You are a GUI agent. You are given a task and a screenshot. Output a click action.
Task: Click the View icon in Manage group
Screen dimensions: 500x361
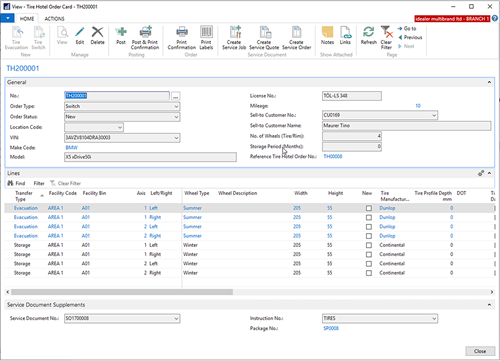pyautogui.click(x=62, y=35)
